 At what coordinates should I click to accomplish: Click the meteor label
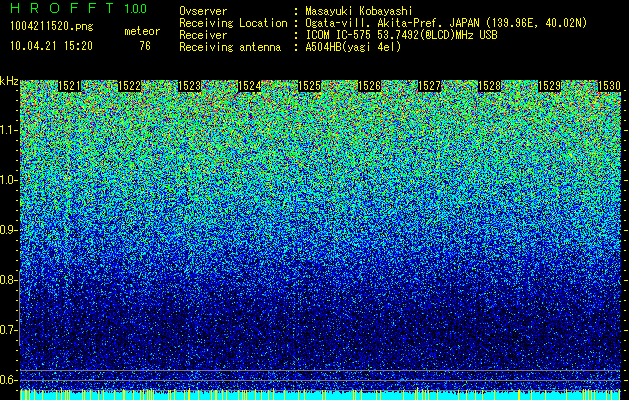142,31
